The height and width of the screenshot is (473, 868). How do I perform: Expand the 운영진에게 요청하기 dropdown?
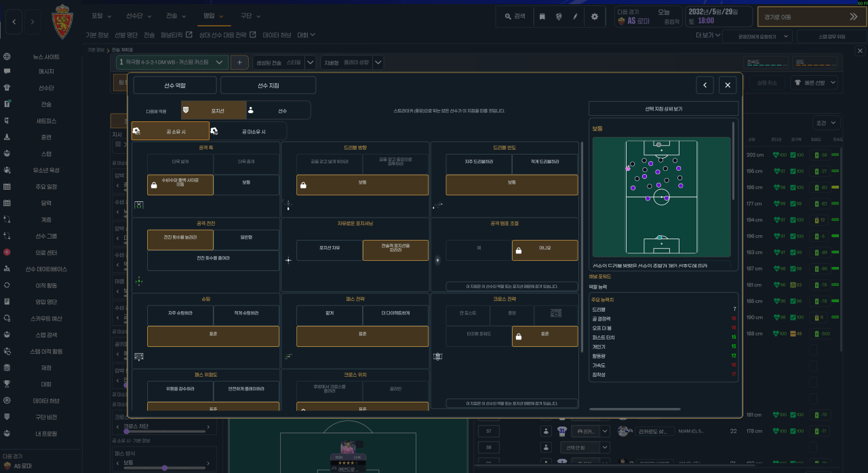[757, 37]
